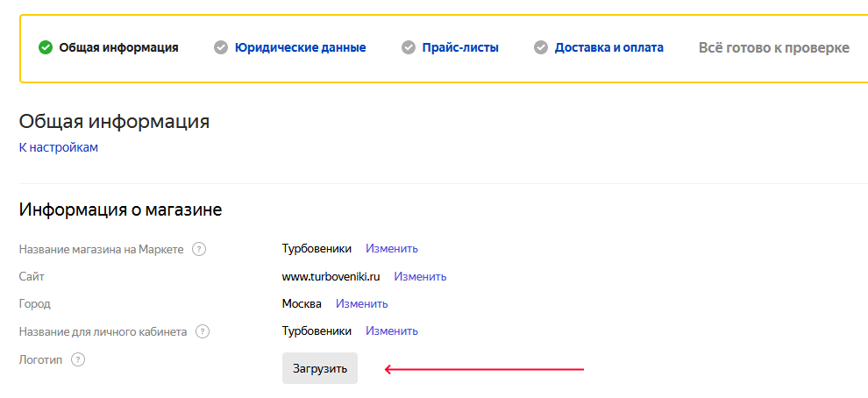Go to the Юридические данные step
This screenshot has height=398, width=868.
[x=300, y=47]
